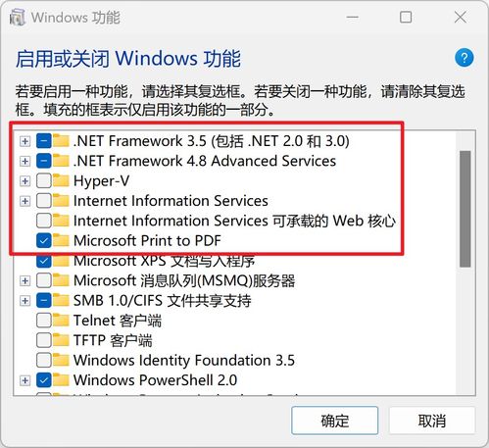
Task: Expand the .NET Framework 3.5 tree node
Action: tap(24, 141)
